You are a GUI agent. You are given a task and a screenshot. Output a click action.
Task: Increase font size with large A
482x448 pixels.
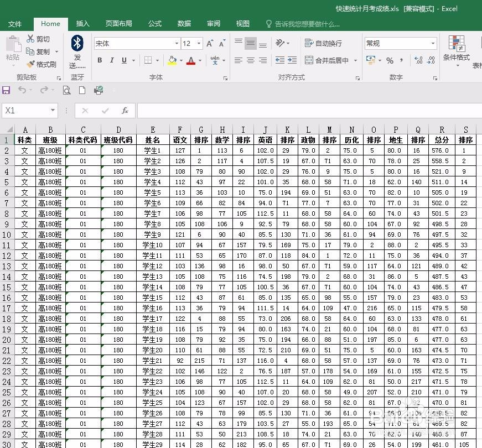(x=210, y=43)
